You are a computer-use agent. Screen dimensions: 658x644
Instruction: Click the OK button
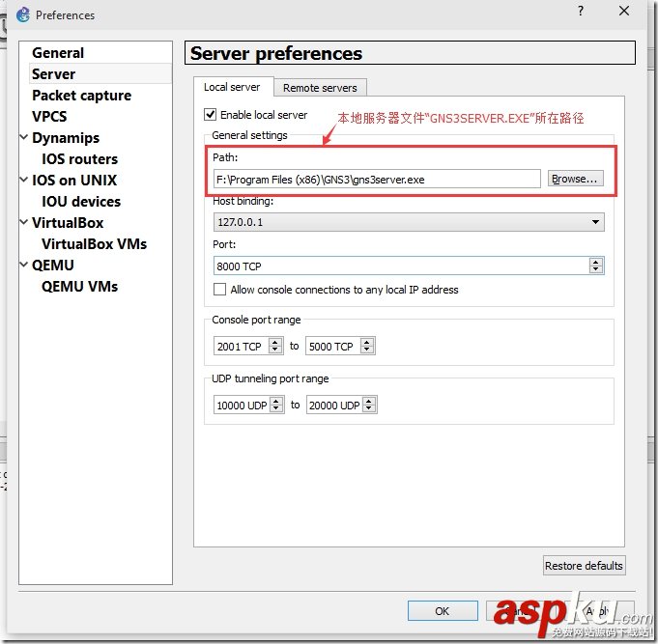tap(443, 611)
